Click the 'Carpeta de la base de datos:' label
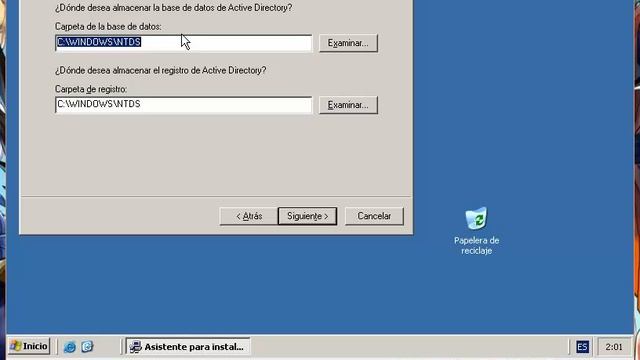Screen dimensions: 640x360 [x=108, y=27]
